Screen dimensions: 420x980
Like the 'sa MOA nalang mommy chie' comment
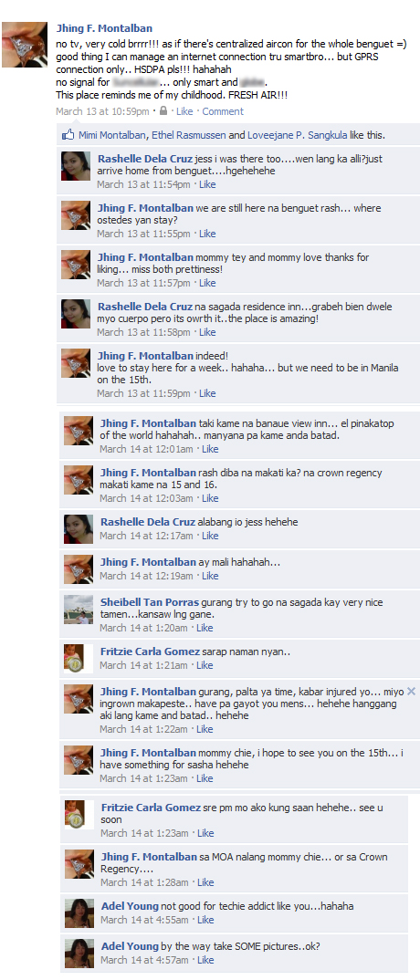[205, 881]
